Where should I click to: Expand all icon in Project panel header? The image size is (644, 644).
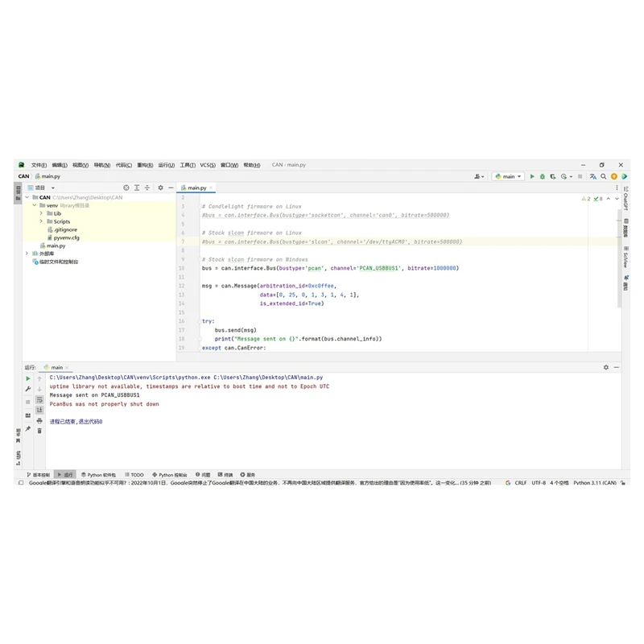tap(137, 188)
